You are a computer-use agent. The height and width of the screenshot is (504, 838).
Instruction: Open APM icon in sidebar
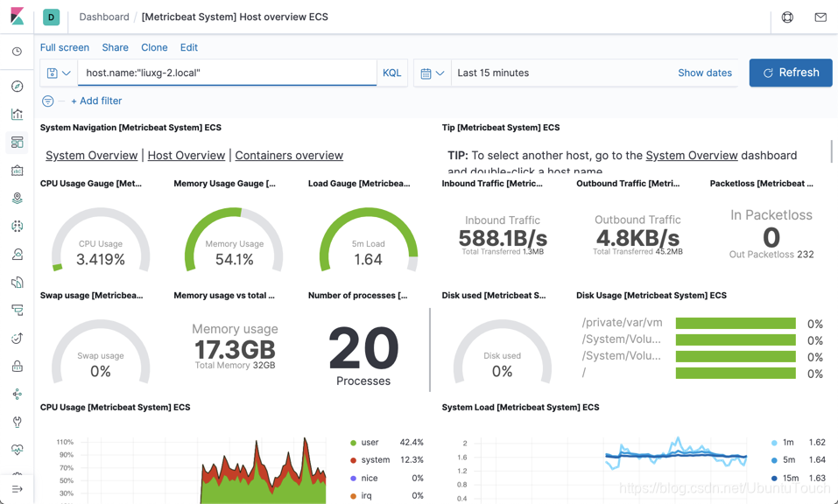pos(18,311)
